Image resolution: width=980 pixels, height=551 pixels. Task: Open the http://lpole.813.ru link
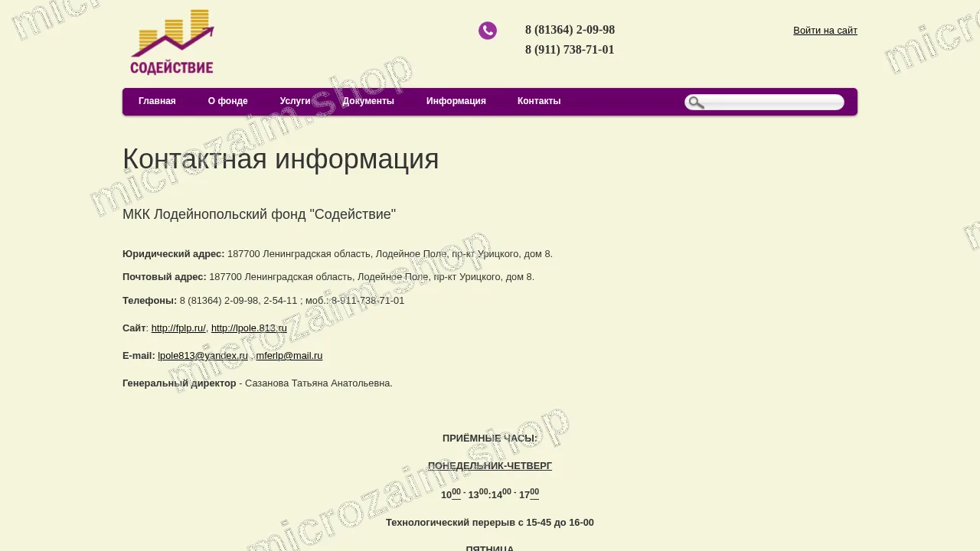pyautogui.click(x=249, y=328)
